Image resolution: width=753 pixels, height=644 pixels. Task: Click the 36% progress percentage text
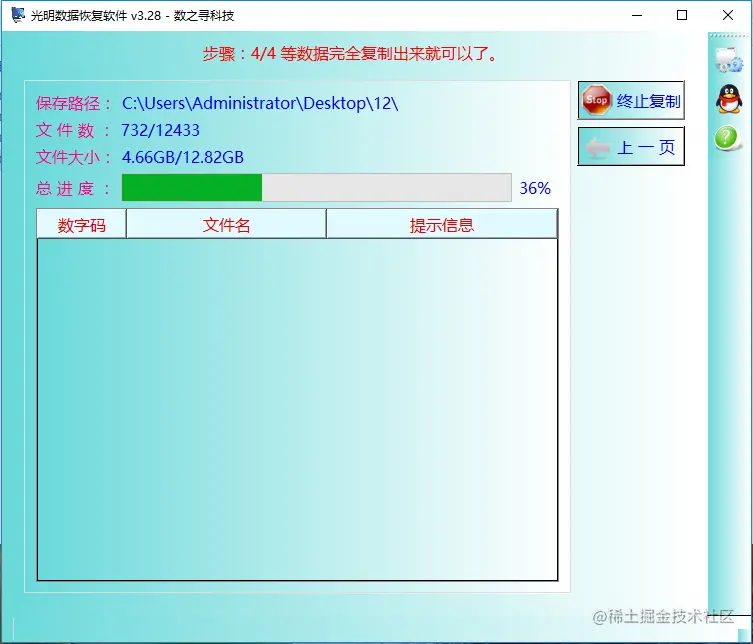coord(535,188)
